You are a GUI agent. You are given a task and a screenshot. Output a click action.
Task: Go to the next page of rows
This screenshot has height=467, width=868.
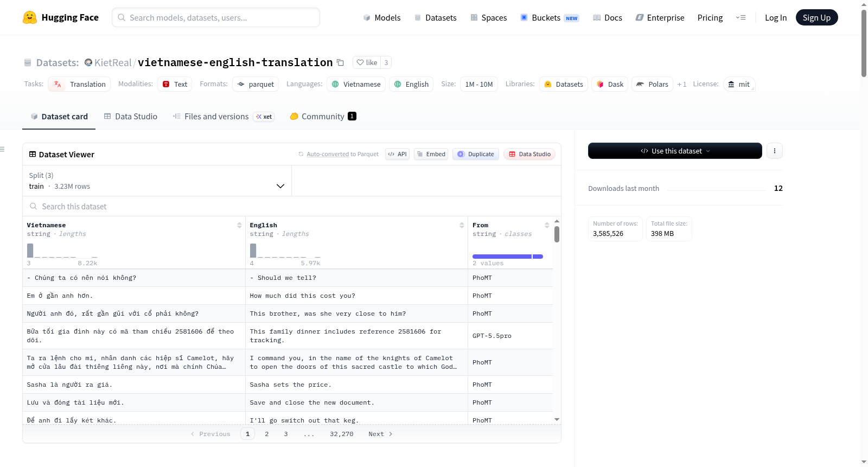click(380, 434)
